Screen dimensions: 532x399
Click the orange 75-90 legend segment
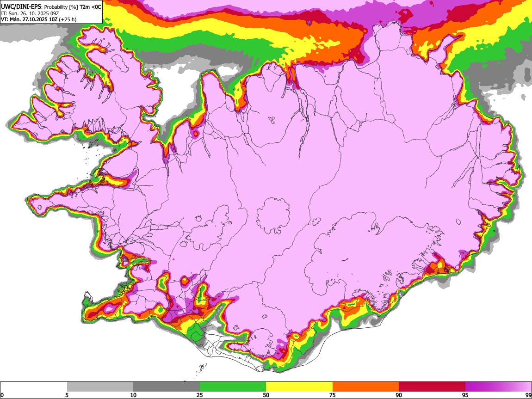366,387
